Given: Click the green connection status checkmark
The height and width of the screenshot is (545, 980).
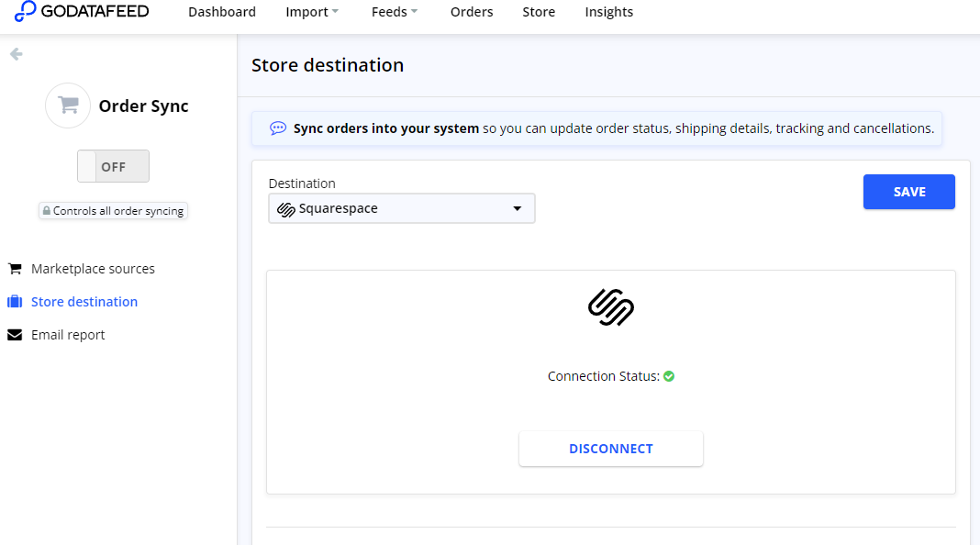Looking at the screenshot, I should (669, 376).
